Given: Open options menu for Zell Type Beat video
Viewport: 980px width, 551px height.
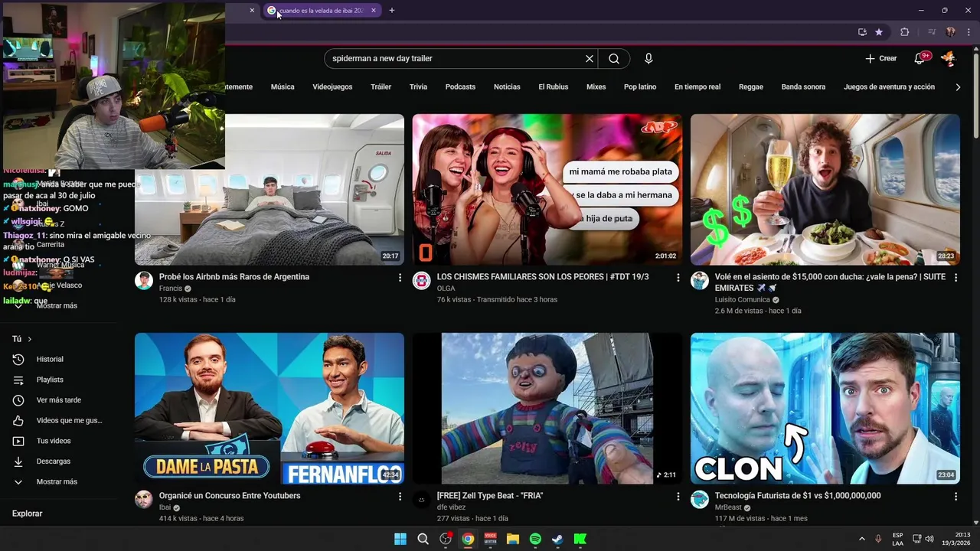Looking at the screenshot, I should pyautogui.click(x=678, y=497).
